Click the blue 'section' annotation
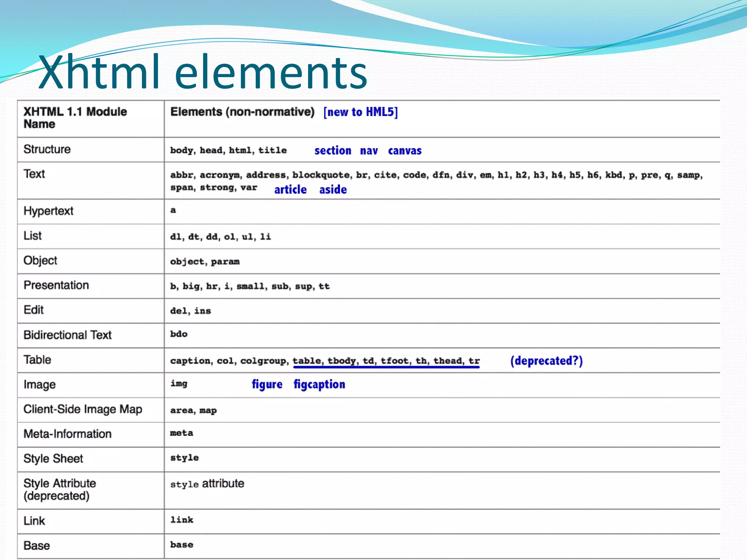Viewport: 747px width, 560px height. (333, 151)
